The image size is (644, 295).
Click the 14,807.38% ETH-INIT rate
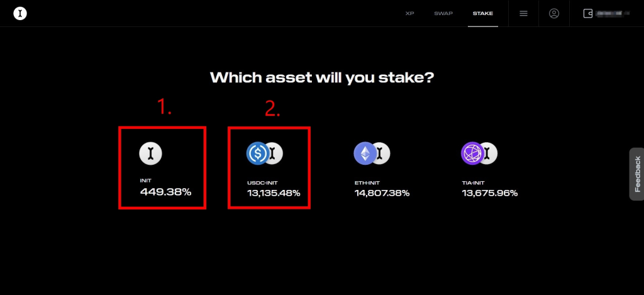pyautogui.click(x=382, y=193)
